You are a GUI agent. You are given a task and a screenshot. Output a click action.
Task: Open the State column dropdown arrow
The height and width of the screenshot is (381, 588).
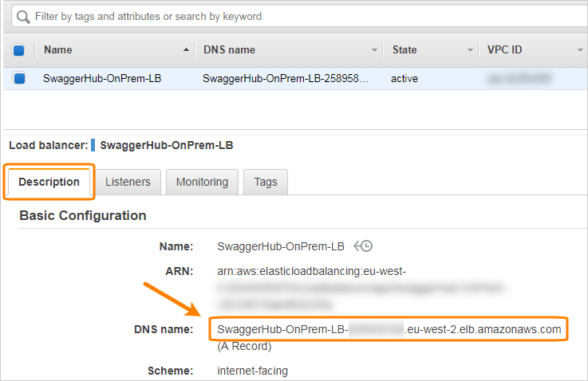pos(470,50)
